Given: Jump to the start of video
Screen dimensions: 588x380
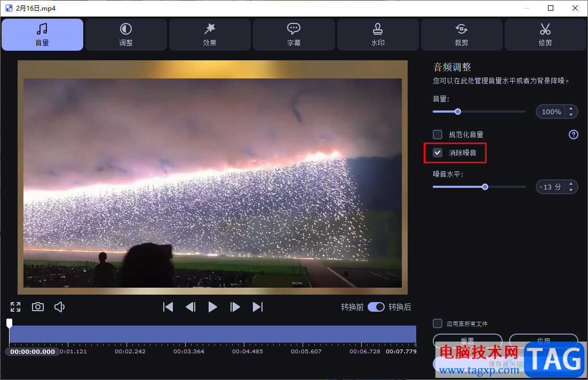Looking at the screenshot, I should click(x=168, y=307).
